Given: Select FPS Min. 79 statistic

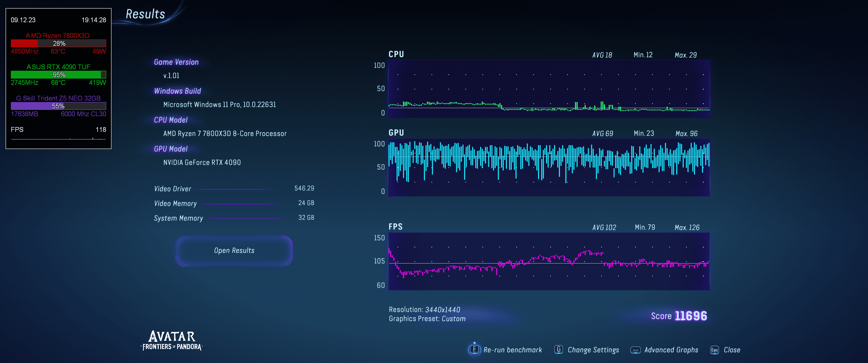Looking at the screenshot, I should 645,227.
